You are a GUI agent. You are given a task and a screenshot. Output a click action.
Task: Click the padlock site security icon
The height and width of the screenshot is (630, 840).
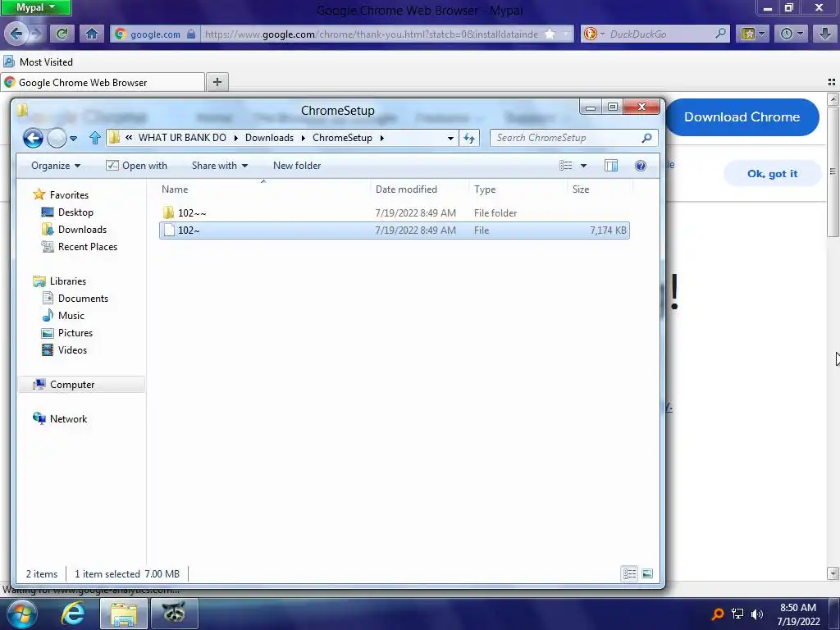pos(191,34)
